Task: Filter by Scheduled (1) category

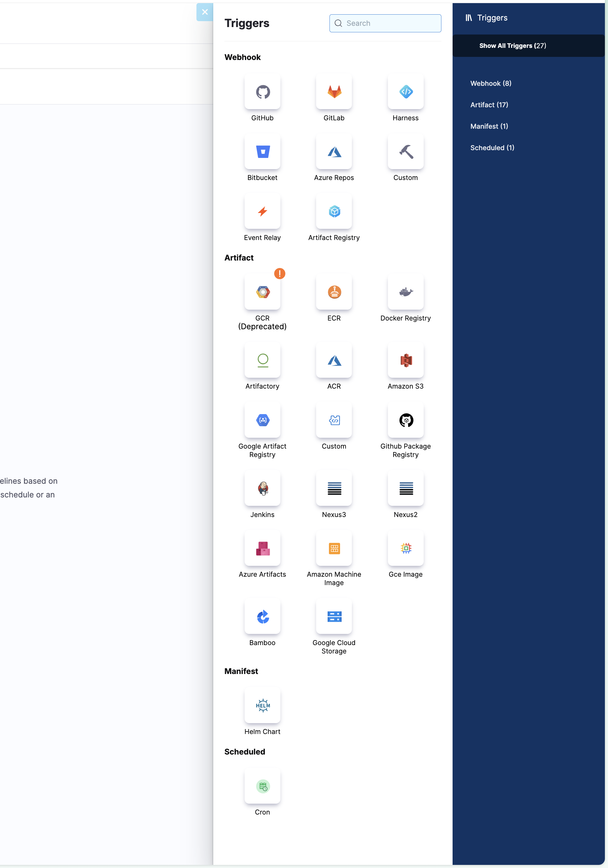Action: click(x=492, y=147)
